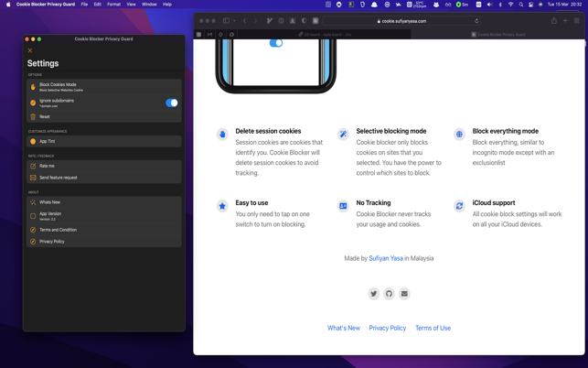Open the Apple menu
Image resolution: width=588 pixels, height=368 pixels.
pyautogui.click(x=8, y=5)
